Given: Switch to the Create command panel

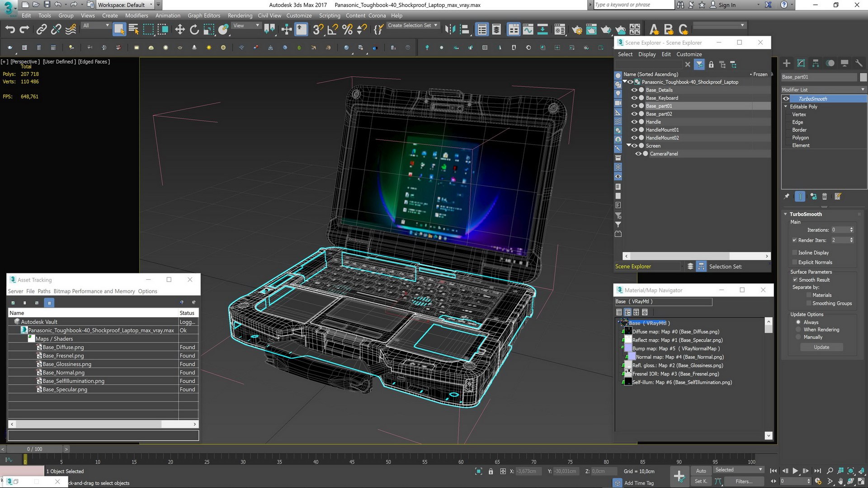Looking at the screenshot, I should [x=787, y=63].
